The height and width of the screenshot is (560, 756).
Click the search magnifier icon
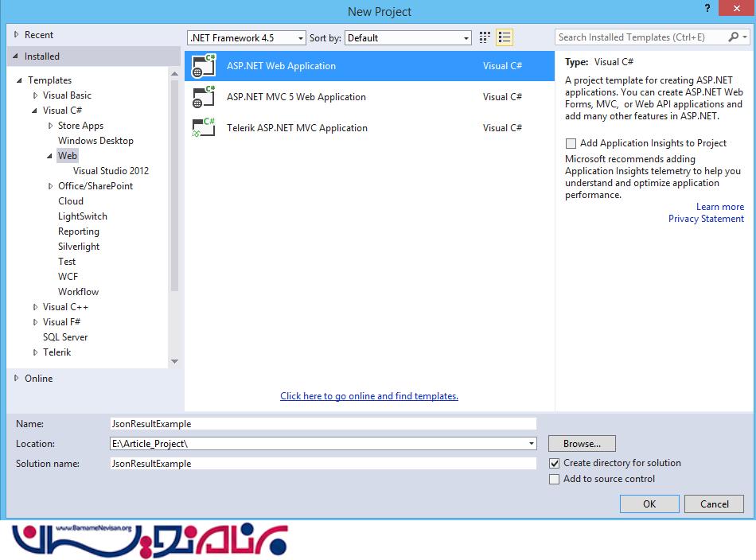(734, 37)
